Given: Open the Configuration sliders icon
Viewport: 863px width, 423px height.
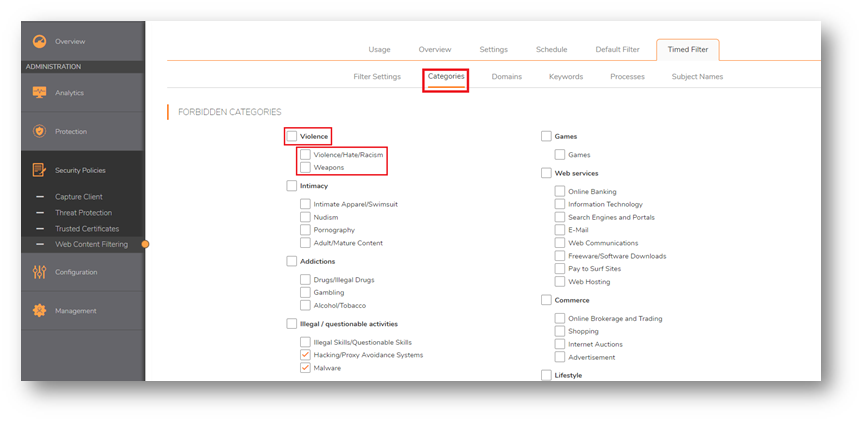Looking at the screenshot, I should tap(39, 272).
